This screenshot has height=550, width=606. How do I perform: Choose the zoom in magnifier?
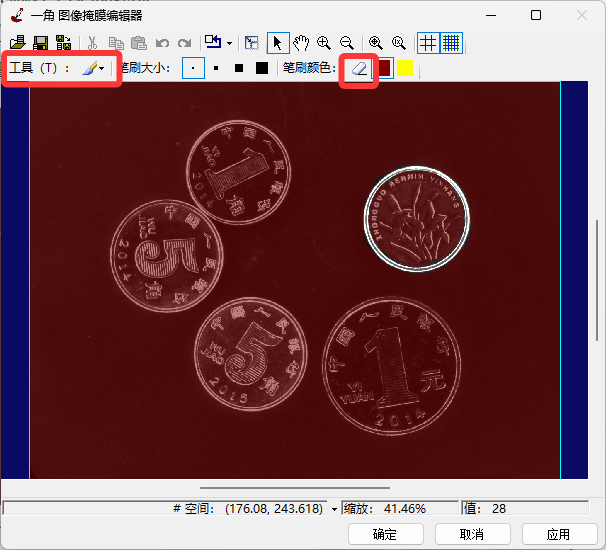(x=323, y=43)
